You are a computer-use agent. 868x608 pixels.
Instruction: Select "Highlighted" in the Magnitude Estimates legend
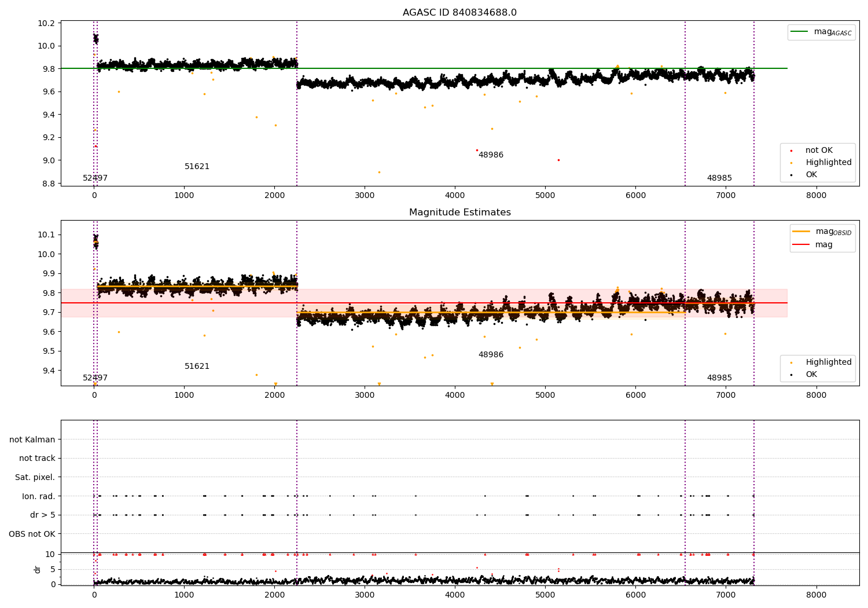pyautogui.click(x=829, y=362)
